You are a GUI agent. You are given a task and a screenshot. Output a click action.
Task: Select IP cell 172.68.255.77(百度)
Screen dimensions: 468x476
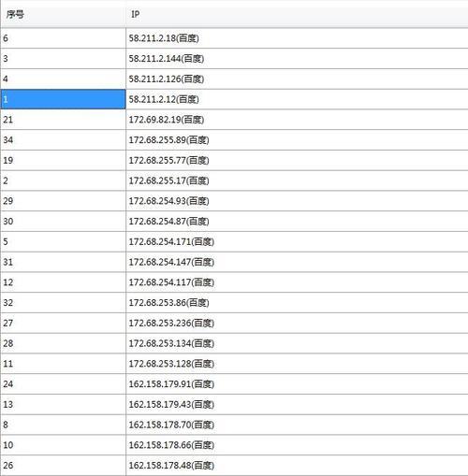[x=297, y=160]
